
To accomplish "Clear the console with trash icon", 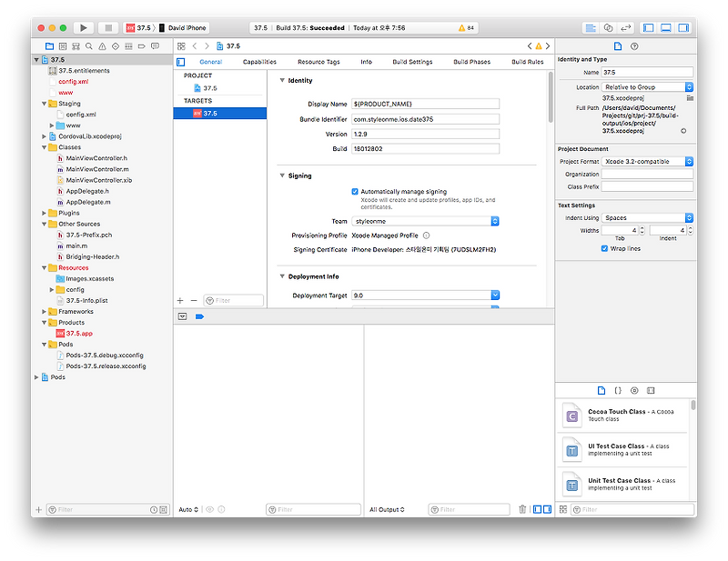I will 522,509.
